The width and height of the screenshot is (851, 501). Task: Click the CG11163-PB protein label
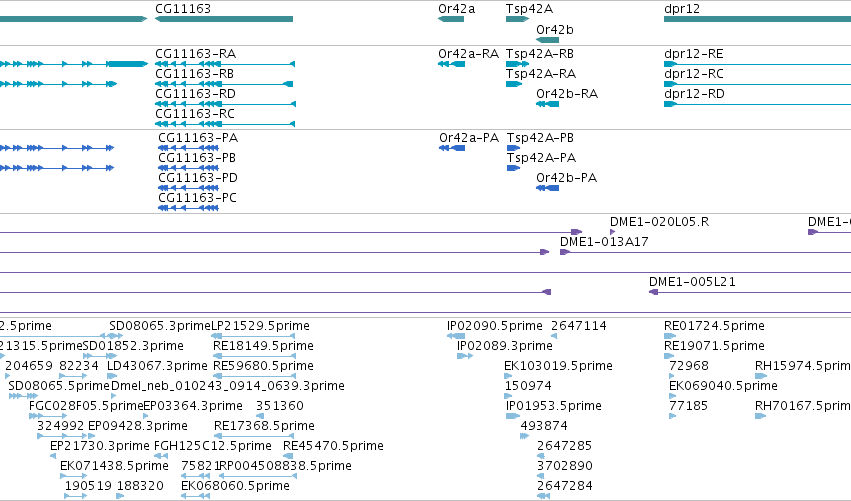[197, 158]
